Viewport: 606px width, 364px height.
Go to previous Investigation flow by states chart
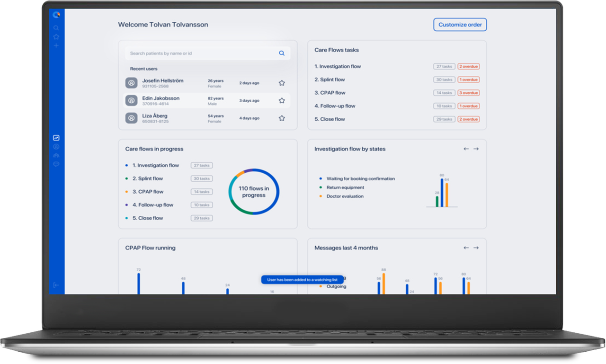[x=466, y=149]
